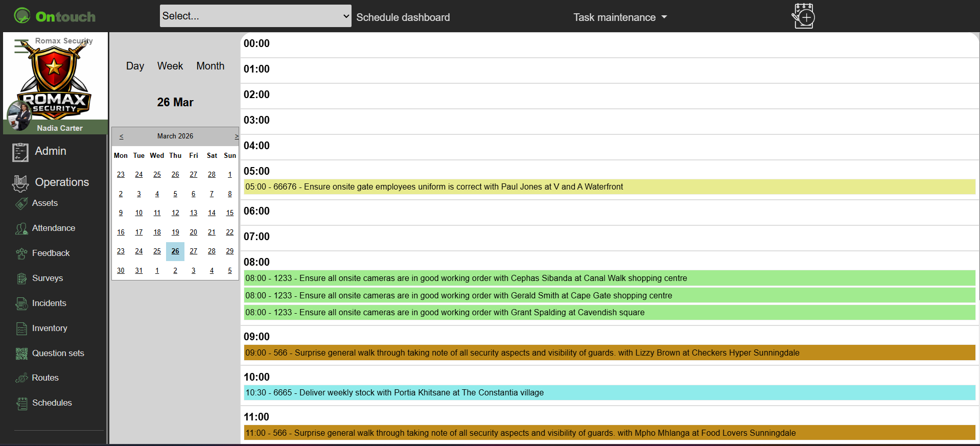The height and width of the screenshot is (446, 980).
Task: Click the Feedback icon in sidebar
Action: pos(21,253)
